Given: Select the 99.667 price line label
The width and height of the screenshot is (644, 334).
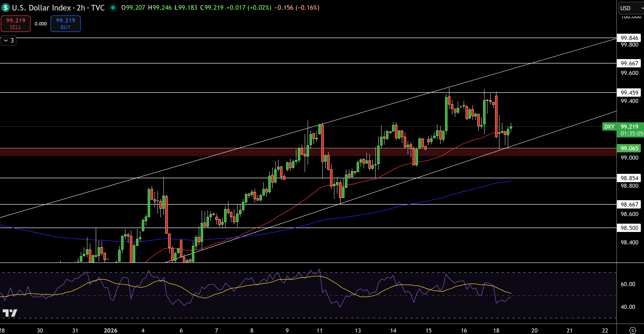Looking at the screenshot, I should coord(629,63).
